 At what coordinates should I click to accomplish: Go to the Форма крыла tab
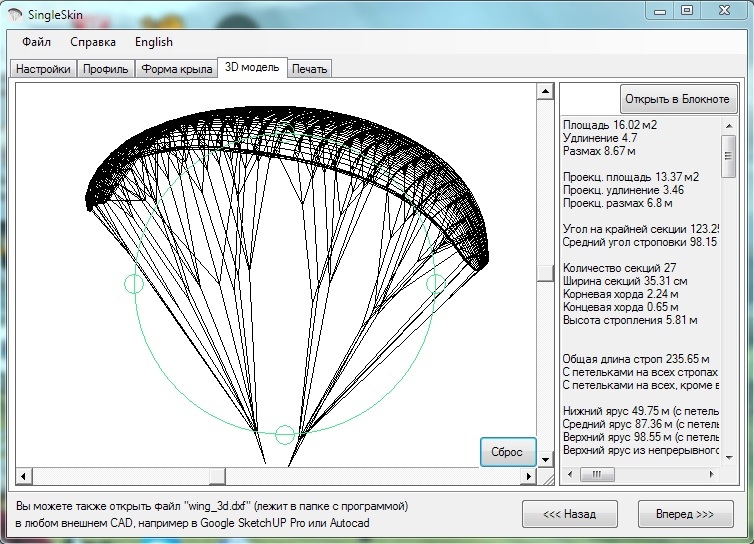[175, 69]
